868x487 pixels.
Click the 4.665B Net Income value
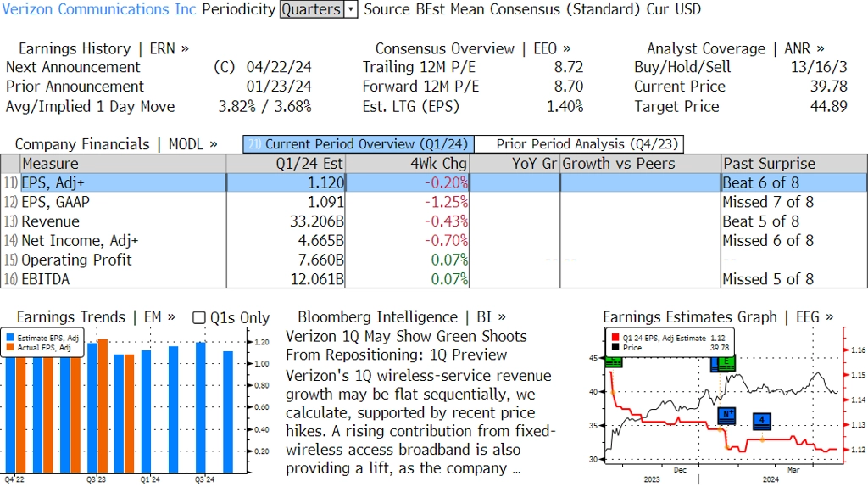[x=321, y=241]
